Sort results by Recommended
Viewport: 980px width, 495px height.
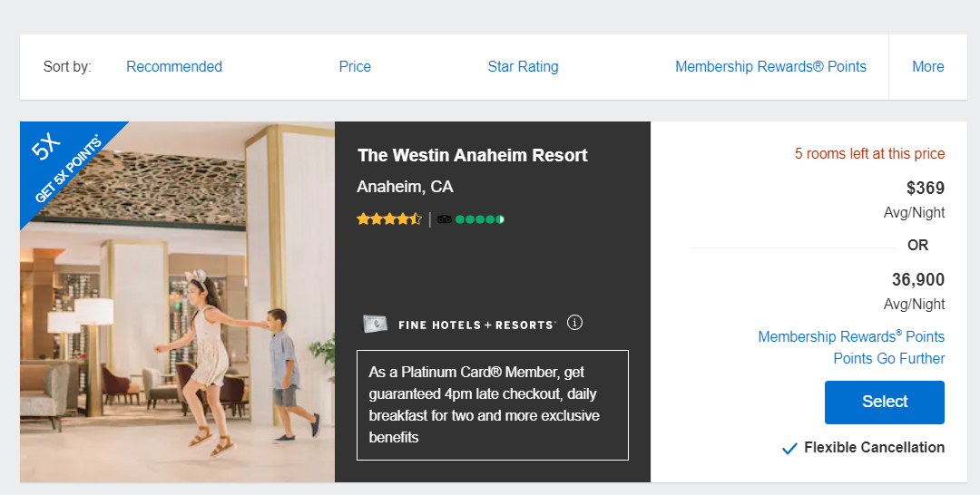[x=173, y=67]
